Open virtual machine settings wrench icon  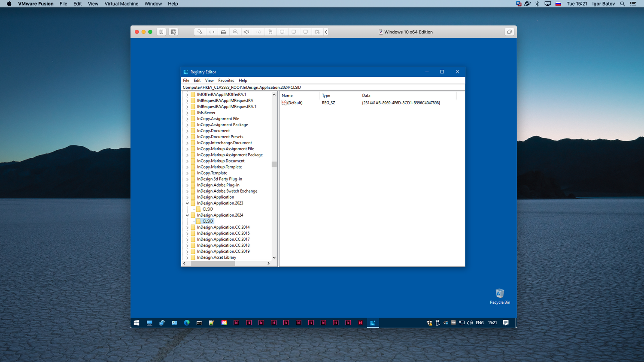(200, 32)
